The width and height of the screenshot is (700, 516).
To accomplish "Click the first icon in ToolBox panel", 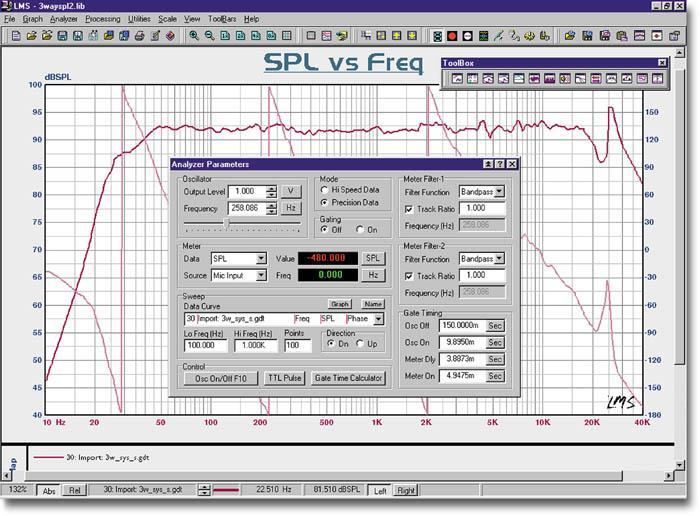I will tap(457, 79).
